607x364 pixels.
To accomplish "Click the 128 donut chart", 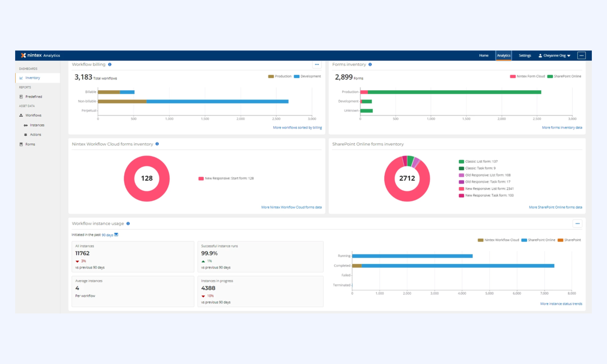I will click(x=147, y=178).
